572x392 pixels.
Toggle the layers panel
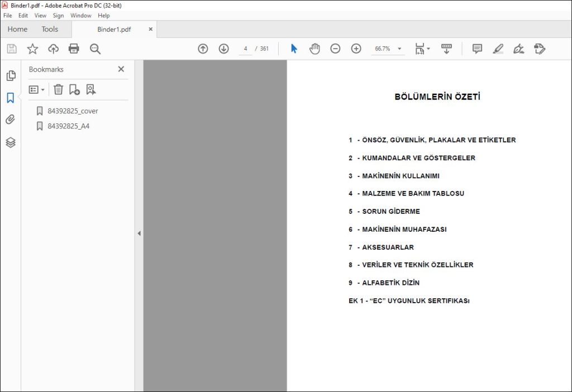(x=11, y=142)
